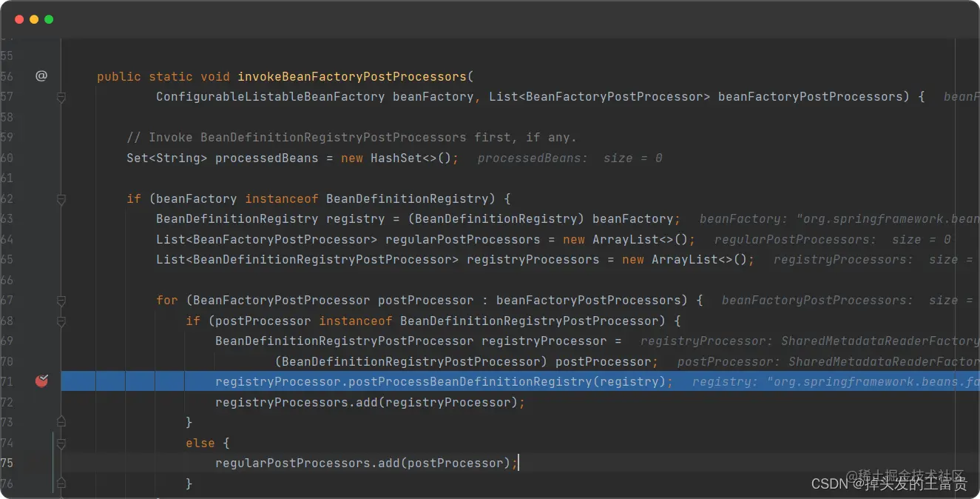Collapse the 'for (BeanFactoryPostProcessor' loop fold marker
Image resolution: width=980 pixels, height=499 pixels.
61,301
